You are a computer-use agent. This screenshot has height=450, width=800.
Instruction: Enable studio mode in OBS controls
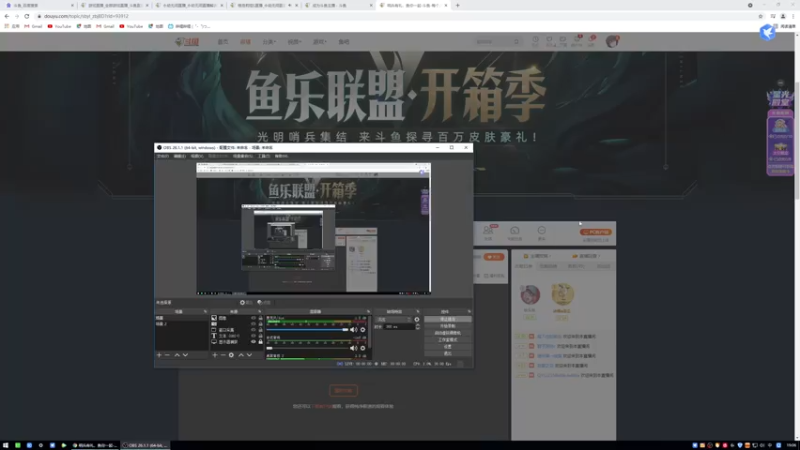(447, 340)
